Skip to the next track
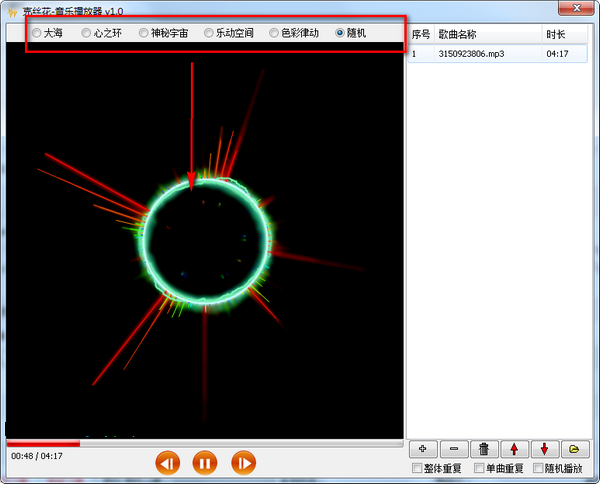Image resolution: width=600 pixels, height=484 pixels. click(x=243, y=463)
